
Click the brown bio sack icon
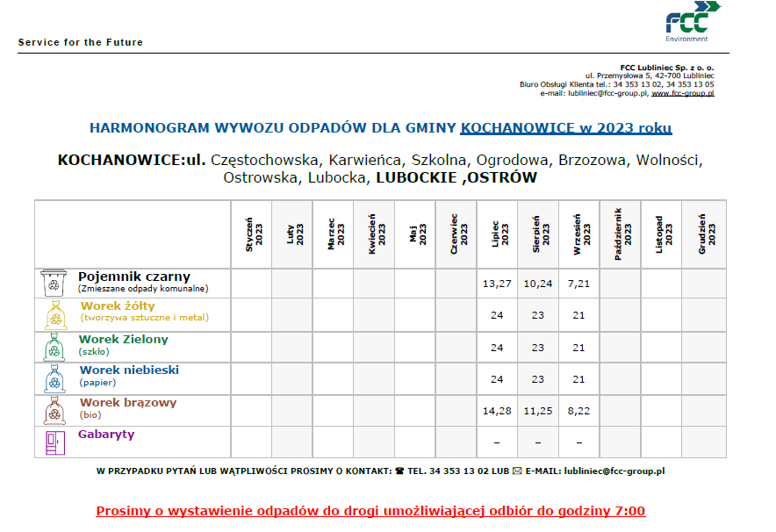click(54, 410)
